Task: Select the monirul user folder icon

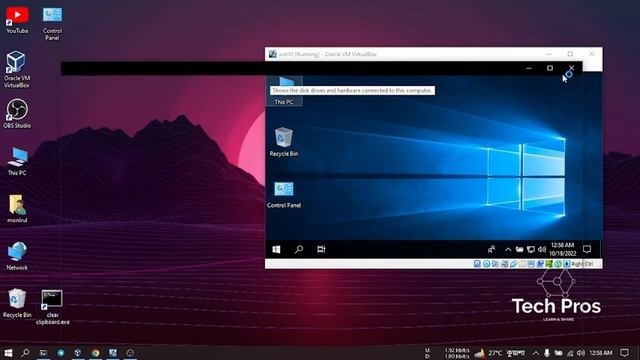Action: click(17, 208)
